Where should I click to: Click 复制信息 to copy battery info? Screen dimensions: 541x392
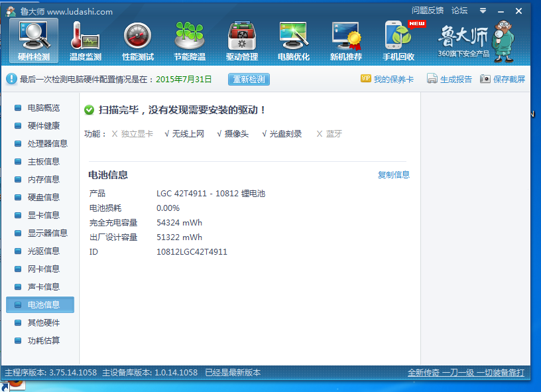pyautogui.click(x=394, y=175)
